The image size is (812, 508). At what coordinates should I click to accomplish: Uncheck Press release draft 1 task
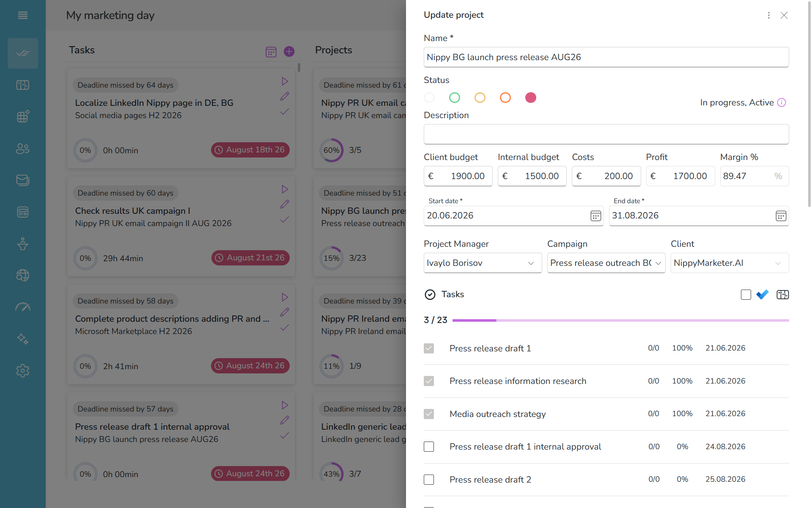pos(429,348)
